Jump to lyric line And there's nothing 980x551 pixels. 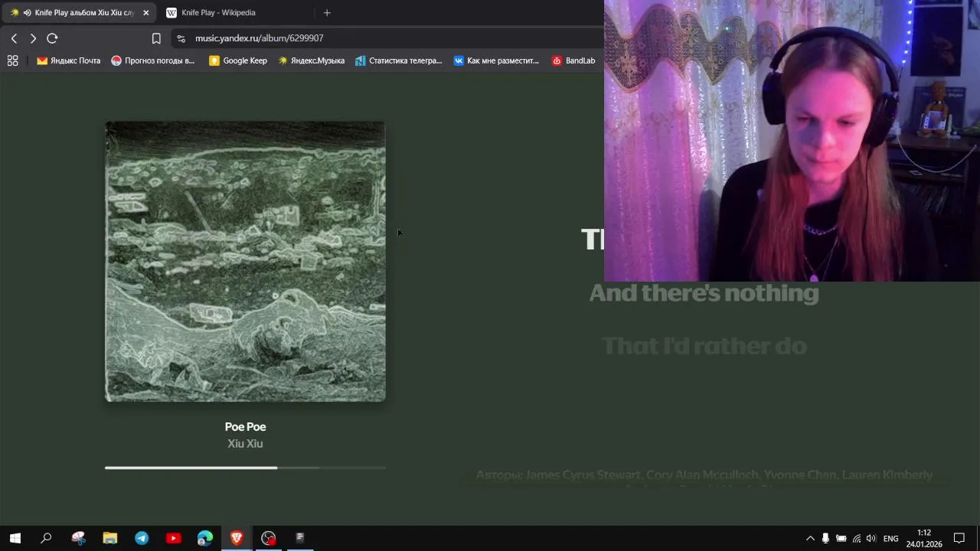[x=704, y=293]
